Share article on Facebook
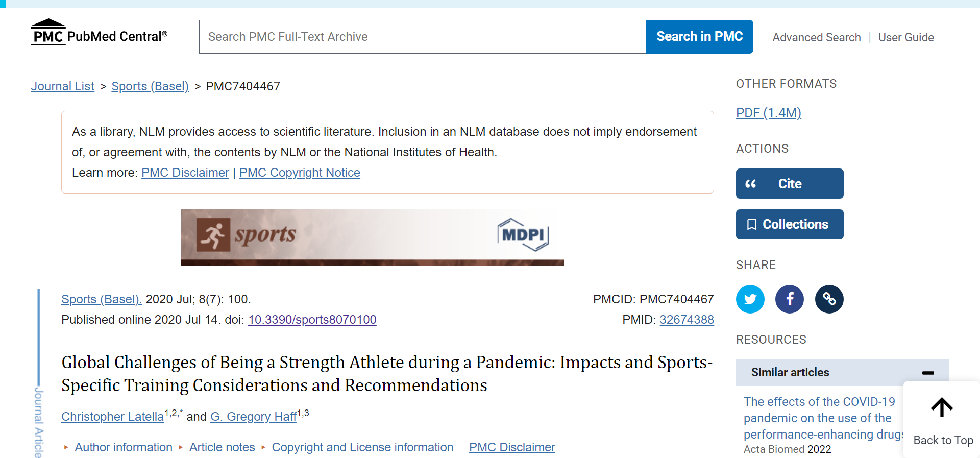The image size is (980, 458). click(x=789, y=299)
